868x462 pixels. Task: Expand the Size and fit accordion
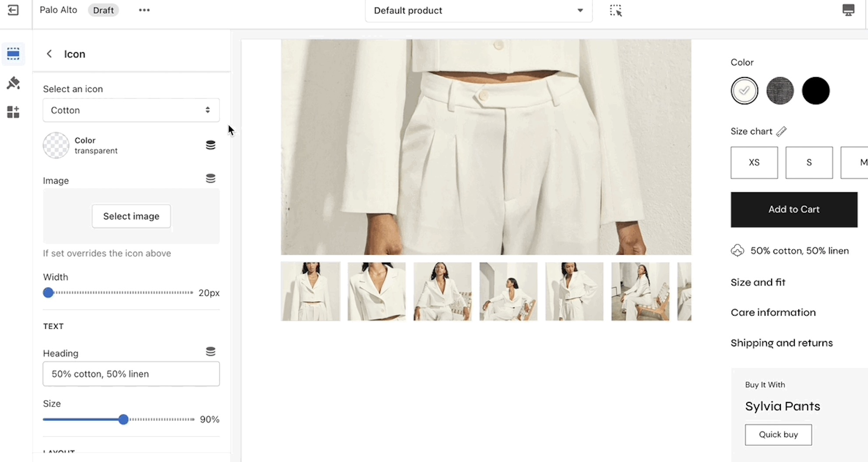point(758,282)
